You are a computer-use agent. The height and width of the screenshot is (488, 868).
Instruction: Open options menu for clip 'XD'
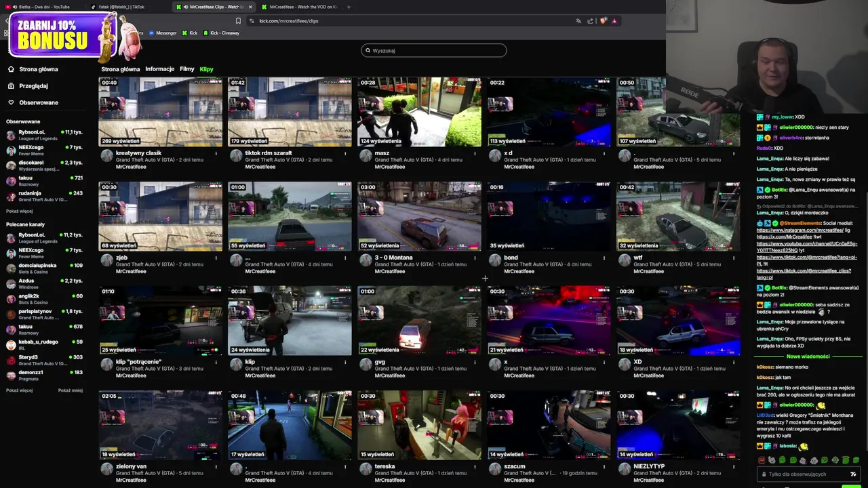[734, 363]
